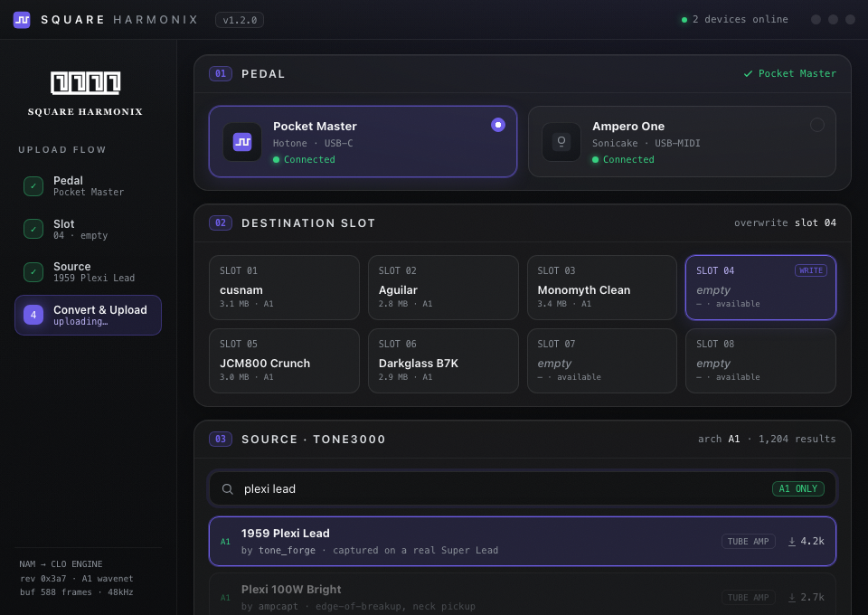Open the Slot step in upload flow
This screenshot has width=868, height=615.
88,229
